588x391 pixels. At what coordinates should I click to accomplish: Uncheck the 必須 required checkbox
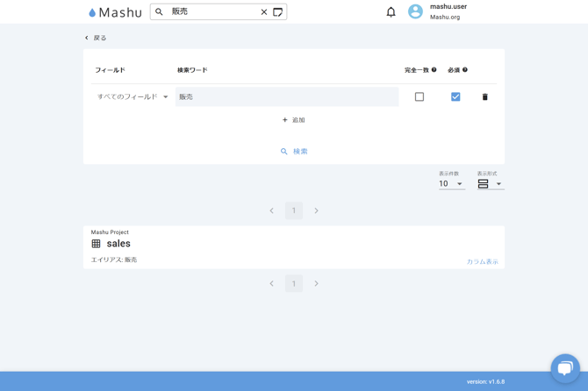click(x=455, y=97)
